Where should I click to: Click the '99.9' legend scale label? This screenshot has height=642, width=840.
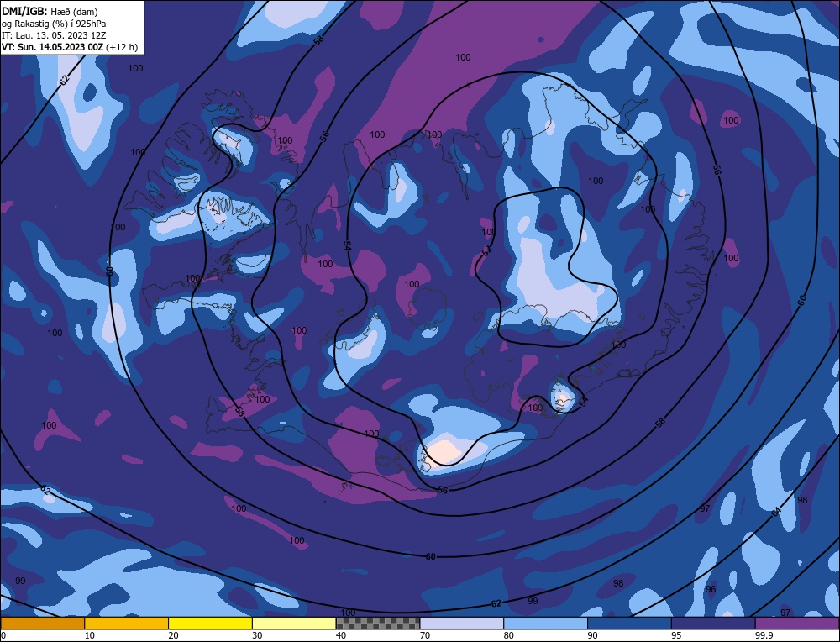point(763,635)
